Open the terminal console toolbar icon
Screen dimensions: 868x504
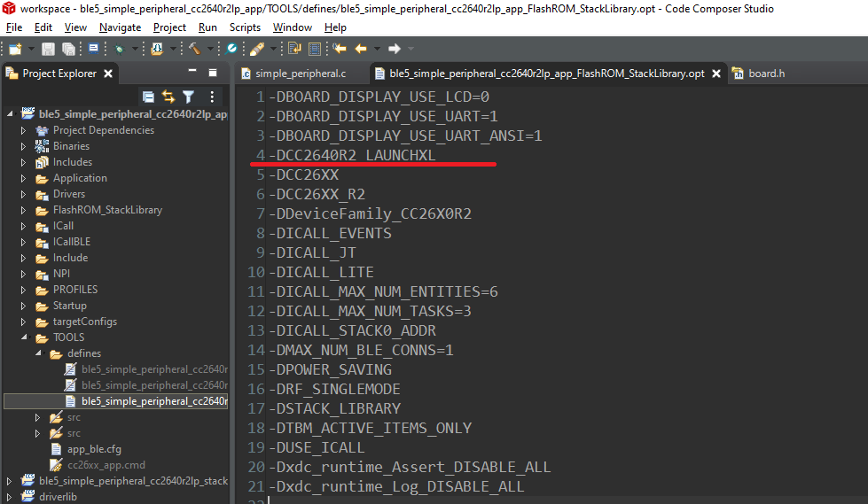[94, 49]
